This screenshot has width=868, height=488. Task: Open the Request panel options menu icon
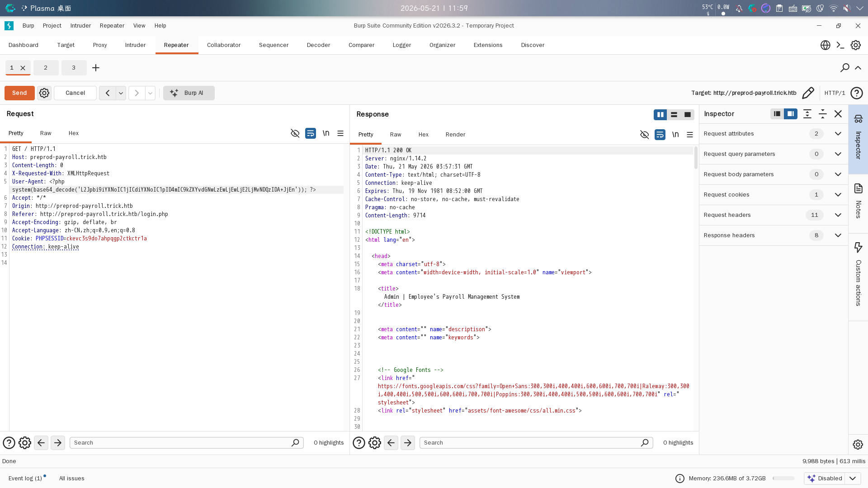click(x=340, y=133)
